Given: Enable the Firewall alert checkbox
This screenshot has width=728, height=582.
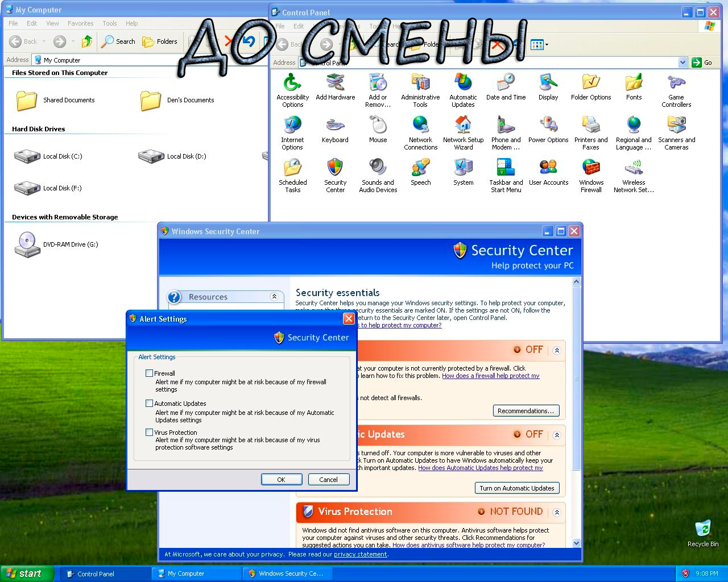Looking at the screenshot, I should tap(149, 373).
